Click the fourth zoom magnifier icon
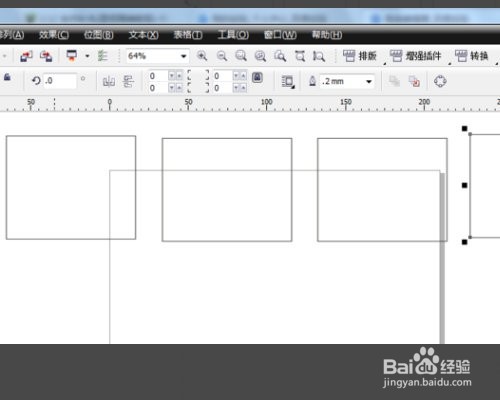The height and width of the screenshot is (400, 500). click(260, 56)
